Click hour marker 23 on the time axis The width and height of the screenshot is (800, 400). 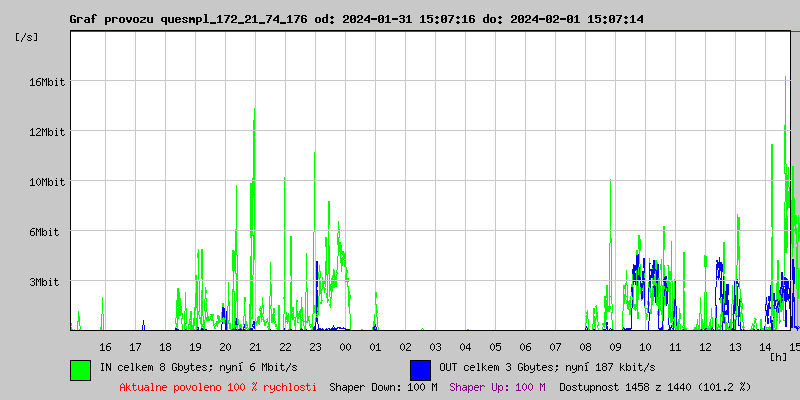coord(315,346)
